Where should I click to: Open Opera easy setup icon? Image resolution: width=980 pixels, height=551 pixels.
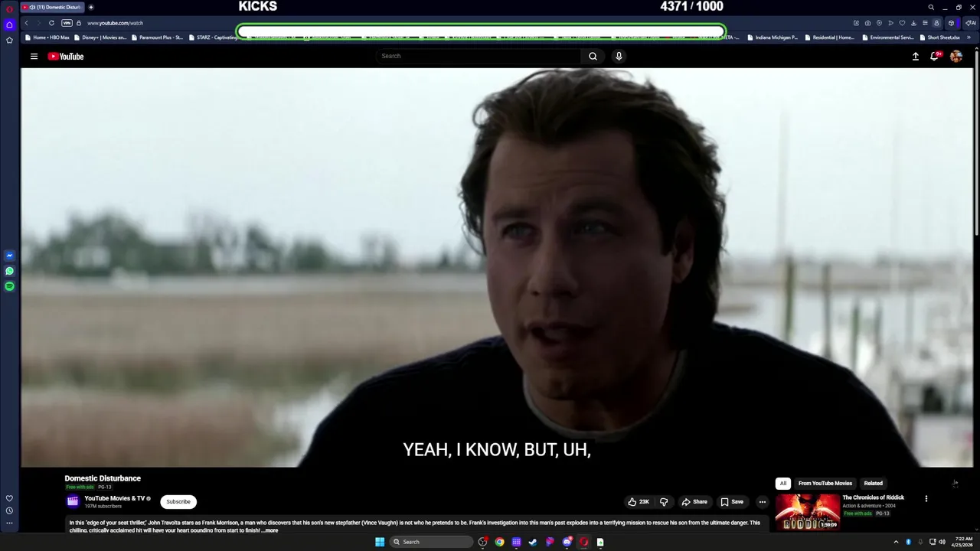925,23
